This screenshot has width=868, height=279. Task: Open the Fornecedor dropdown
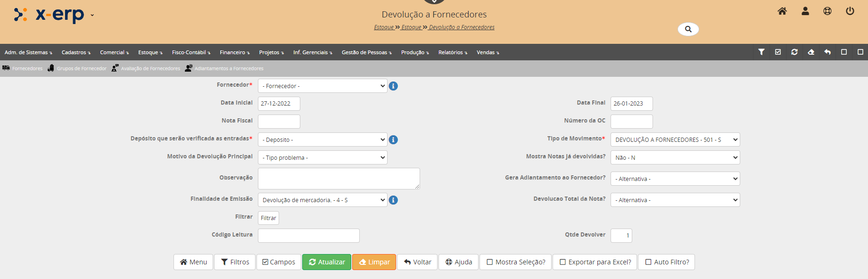[322, 86]
